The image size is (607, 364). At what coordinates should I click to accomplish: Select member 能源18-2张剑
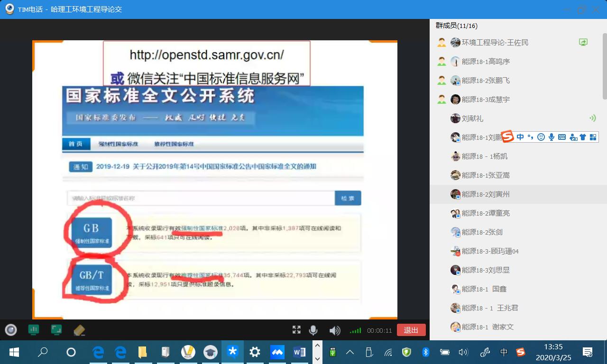coord(518,232)
